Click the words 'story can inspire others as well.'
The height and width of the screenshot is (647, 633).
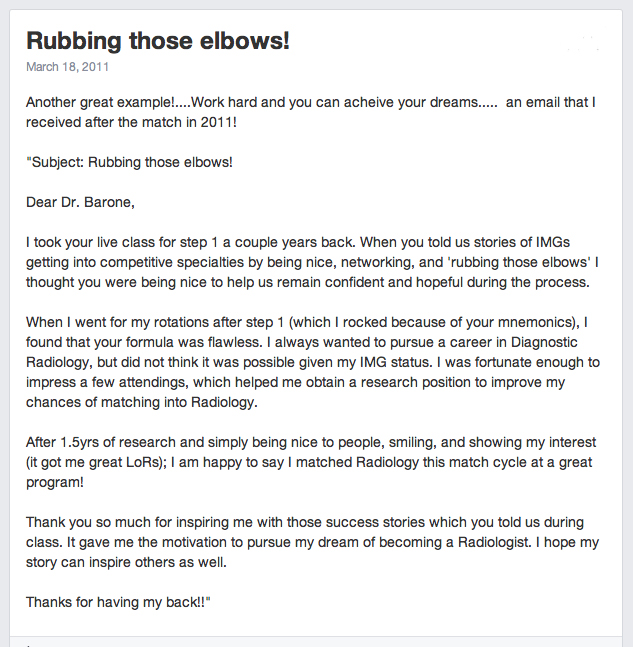coord(126,562)
